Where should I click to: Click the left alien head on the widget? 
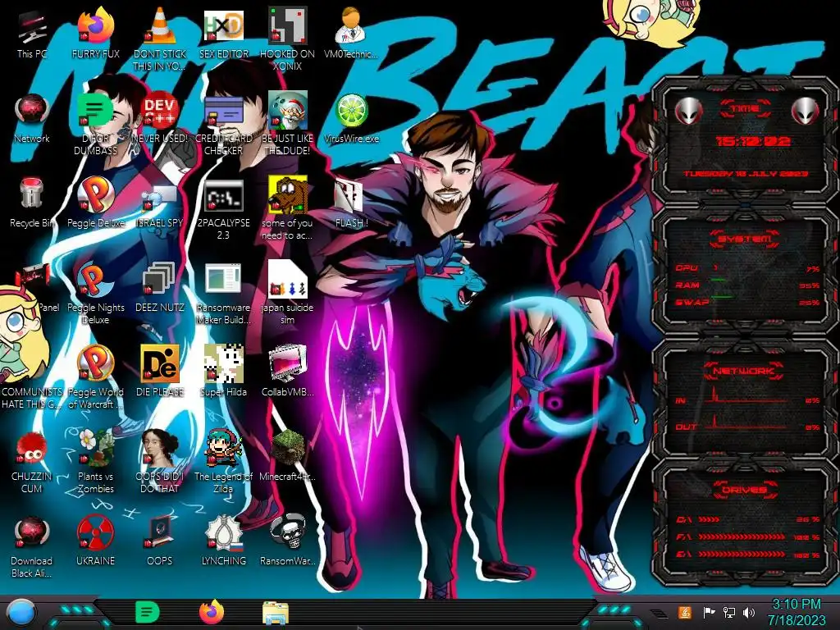pyautogui.click(x=689, y=112)
